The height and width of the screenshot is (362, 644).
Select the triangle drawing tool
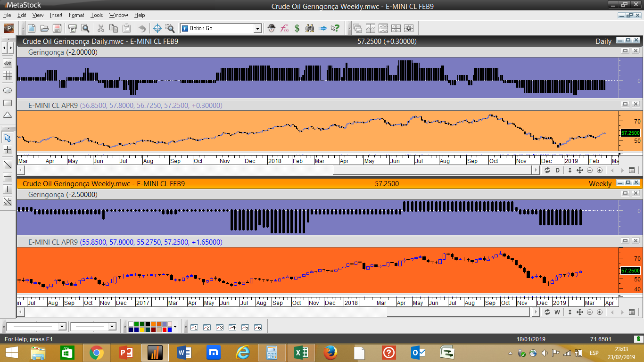pos(8,115)
